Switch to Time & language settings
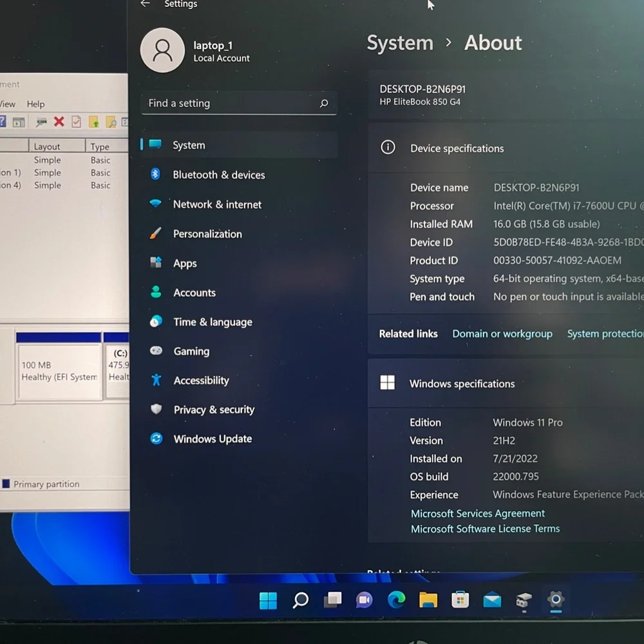Screen dimensions: 644x644 [240, 321]
